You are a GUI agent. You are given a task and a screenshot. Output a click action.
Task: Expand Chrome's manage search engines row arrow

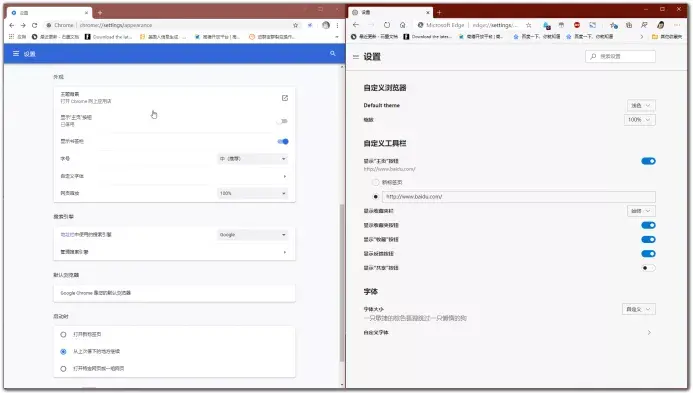click(285, 252)
